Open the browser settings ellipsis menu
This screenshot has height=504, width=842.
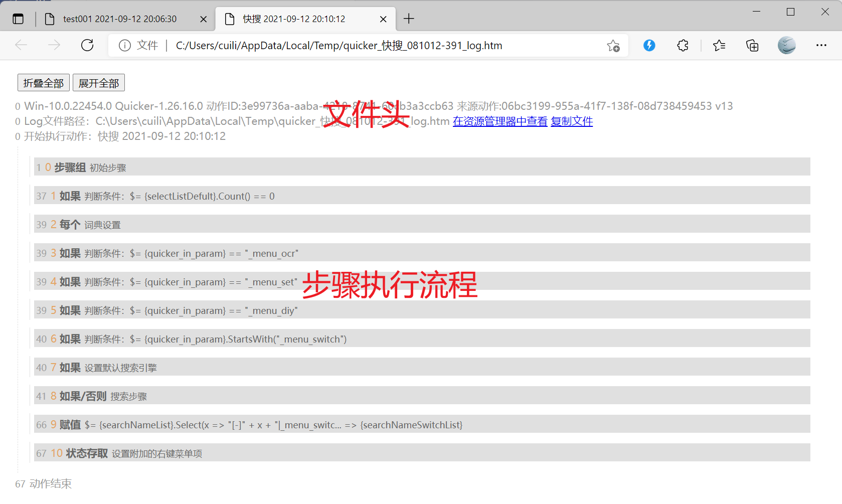(x=821, y=45)
